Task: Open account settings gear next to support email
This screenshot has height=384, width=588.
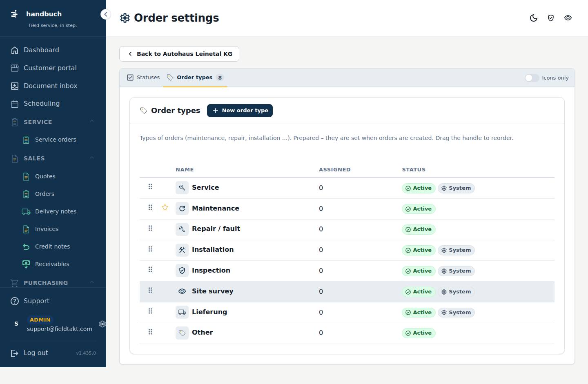Action: click(x=102, y=324)
